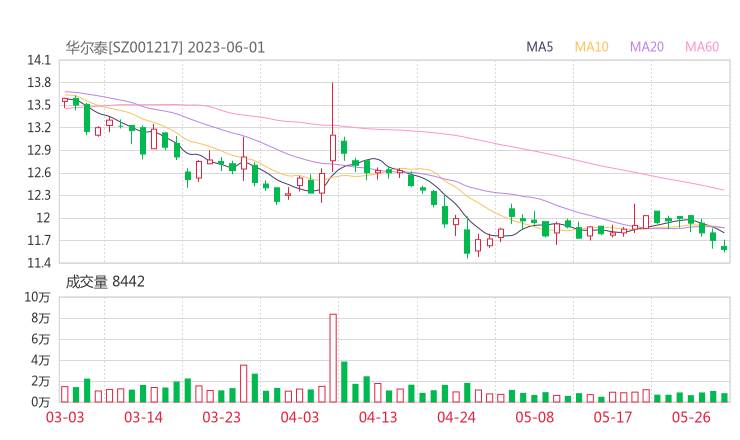Click the 12.3 price axis label
This screenshot has height=440, width=740.
(39, 195)
